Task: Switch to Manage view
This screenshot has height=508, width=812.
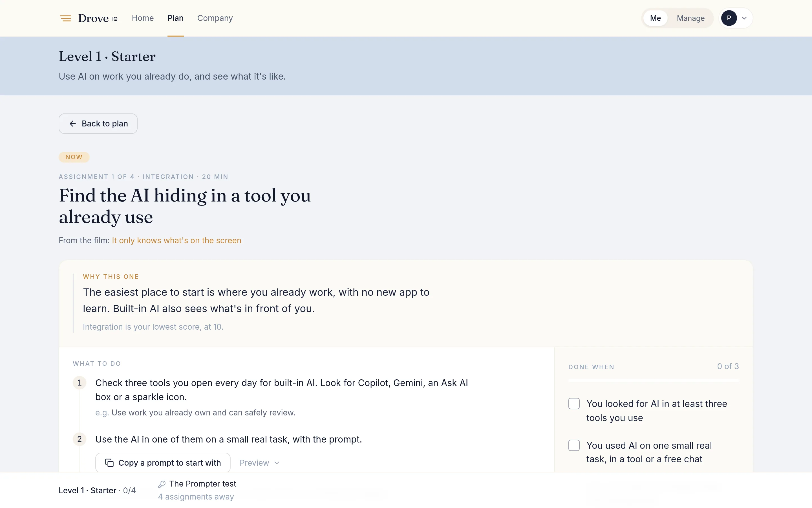Action: click(x=690, y=18)
